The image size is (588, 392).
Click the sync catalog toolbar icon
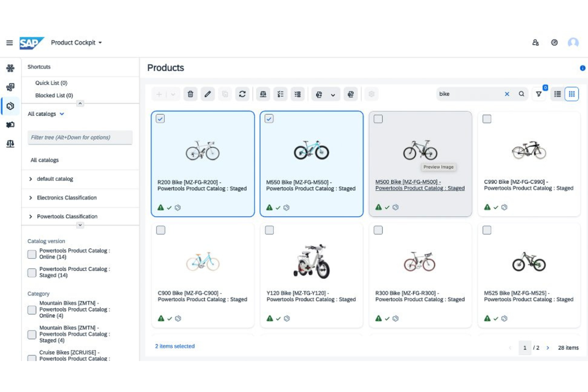click(x=319, y=94)
